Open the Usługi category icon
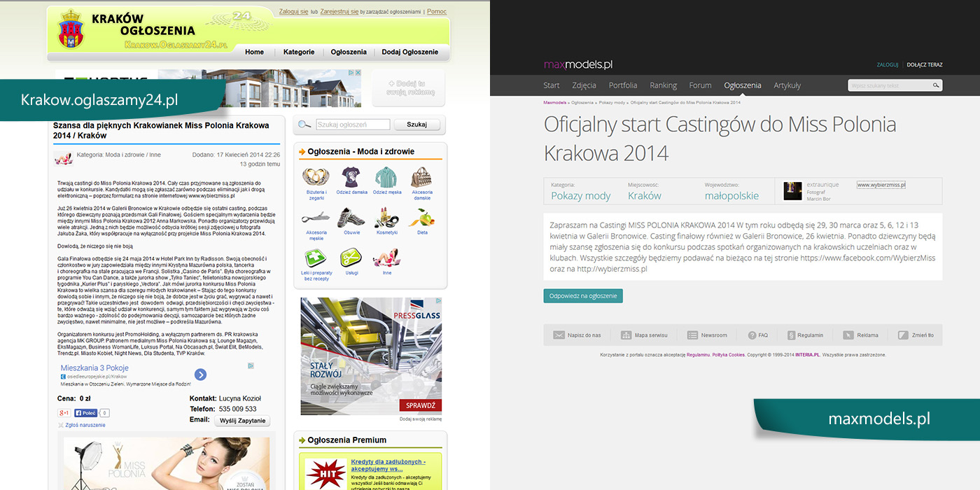This screenshot has height=490, width=980. (x=351, y=258)
